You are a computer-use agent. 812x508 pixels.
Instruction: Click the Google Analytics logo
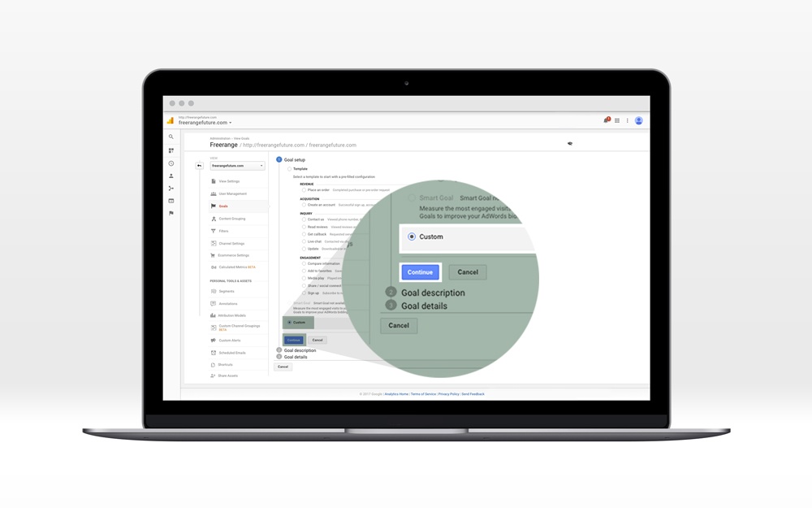click(171, 120)
